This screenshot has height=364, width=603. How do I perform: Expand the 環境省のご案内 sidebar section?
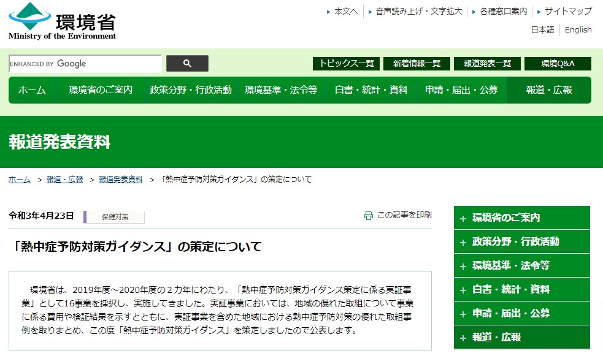coord(521,218)
